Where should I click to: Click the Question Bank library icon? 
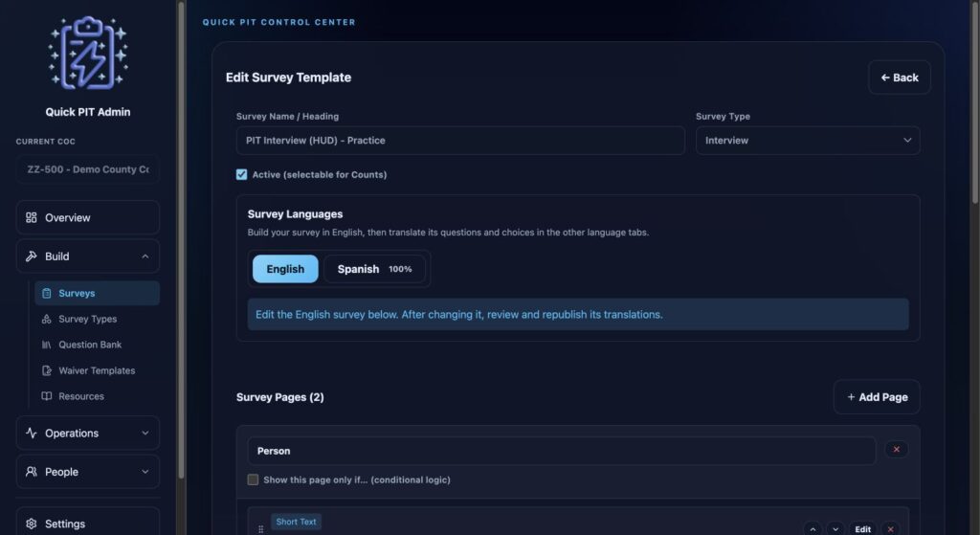click(x=46, y=345)
